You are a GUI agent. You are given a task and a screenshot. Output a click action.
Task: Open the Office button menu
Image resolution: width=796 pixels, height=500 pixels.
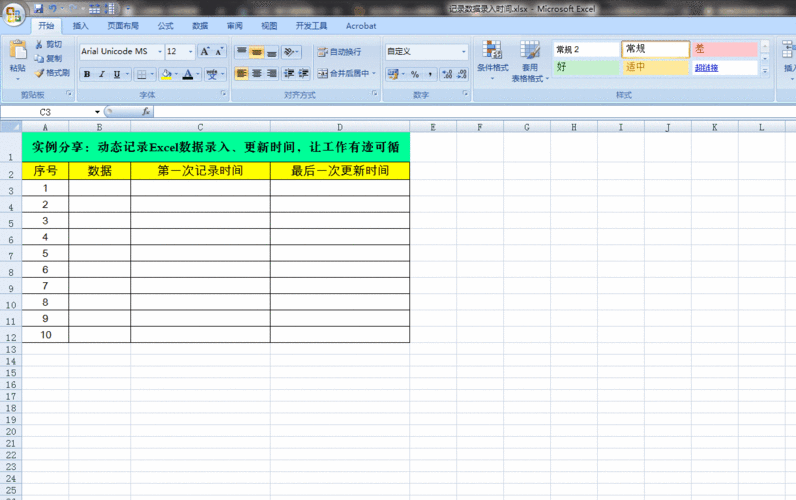[14, 14]
